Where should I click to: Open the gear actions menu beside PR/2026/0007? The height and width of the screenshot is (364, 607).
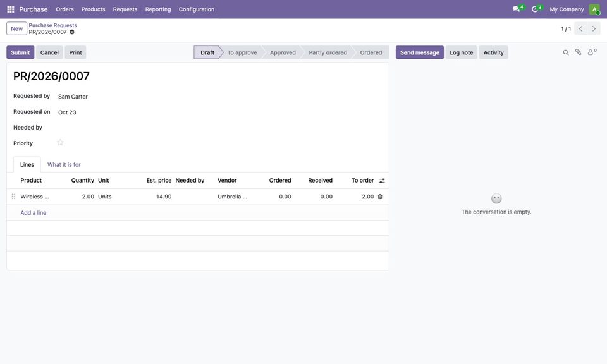pyautogui.click(x=72, y=32)
